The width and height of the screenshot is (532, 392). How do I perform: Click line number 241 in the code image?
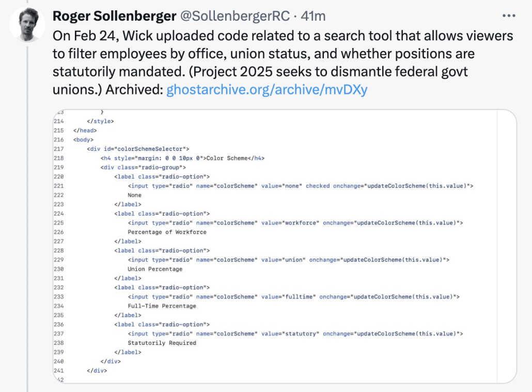(58, 370)
